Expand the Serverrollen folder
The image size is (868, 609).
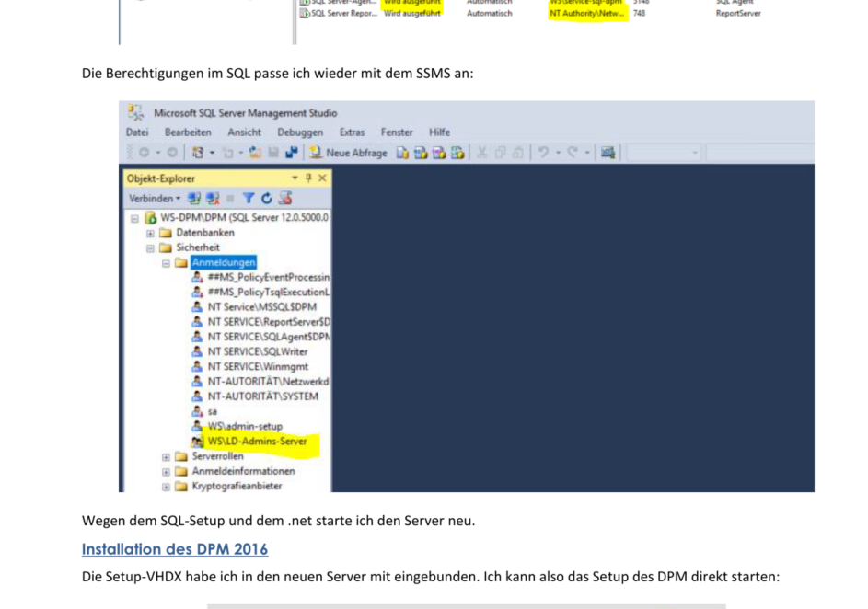(x=166, y=457)
